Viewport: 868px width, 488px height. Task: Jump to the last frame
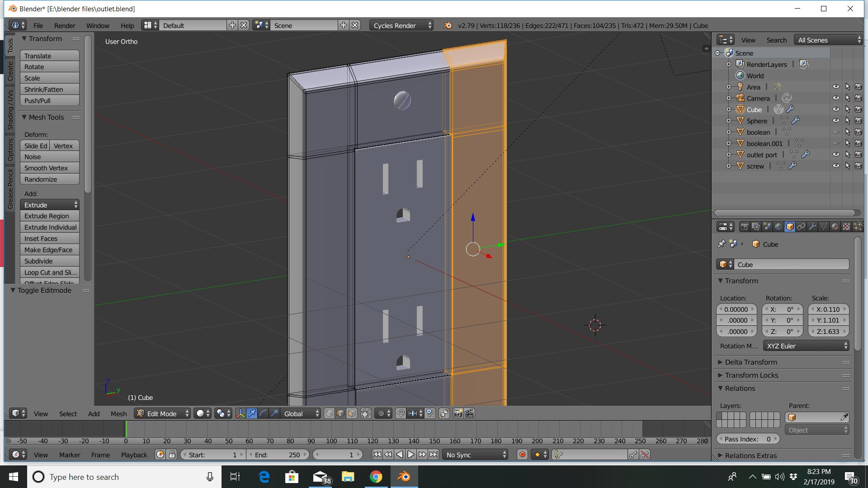[434, 455]
